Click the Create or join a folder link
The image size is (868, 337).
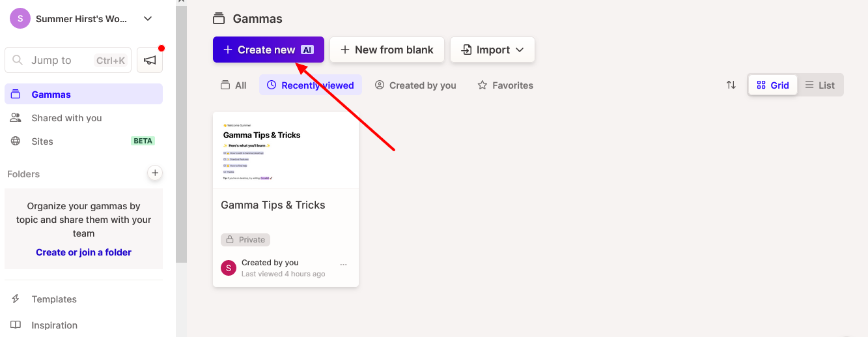coord(83,252)
